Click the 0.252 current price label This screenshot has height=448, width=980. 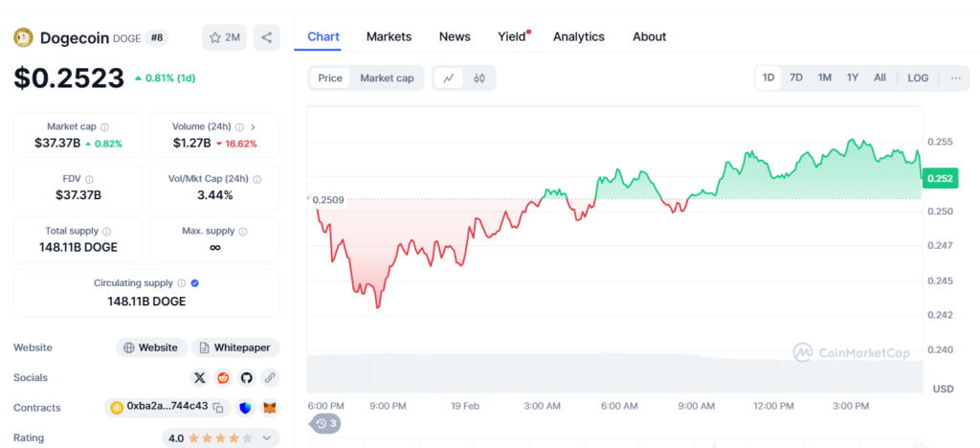pyautogui.click(x=940, y=179)
